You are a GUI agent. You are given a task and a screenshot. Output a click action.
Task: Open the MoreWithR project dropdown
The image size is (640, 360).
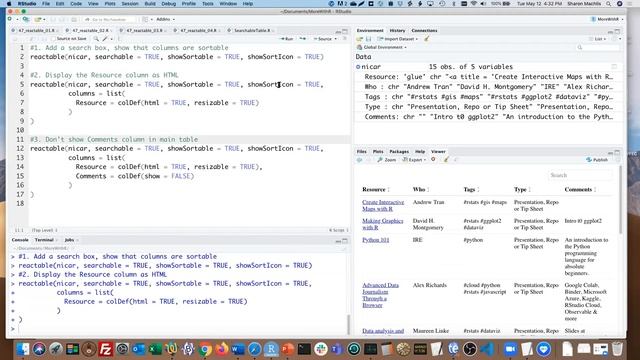pos(606,19)
